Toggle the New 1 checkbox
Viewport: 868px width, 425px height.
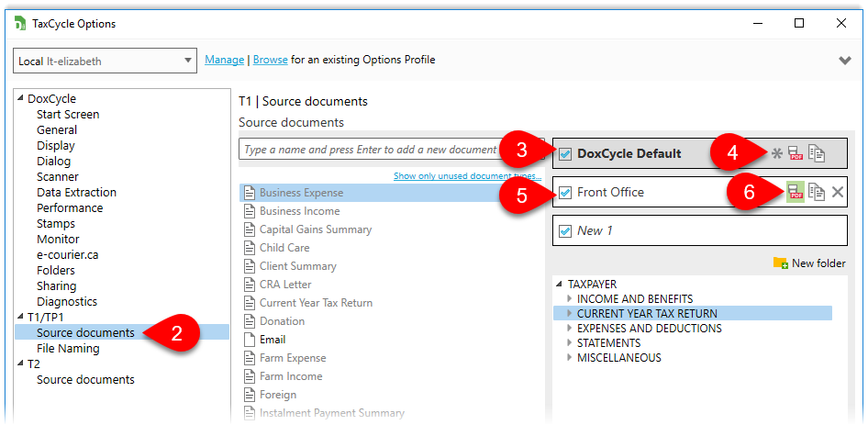click(565, 230)
